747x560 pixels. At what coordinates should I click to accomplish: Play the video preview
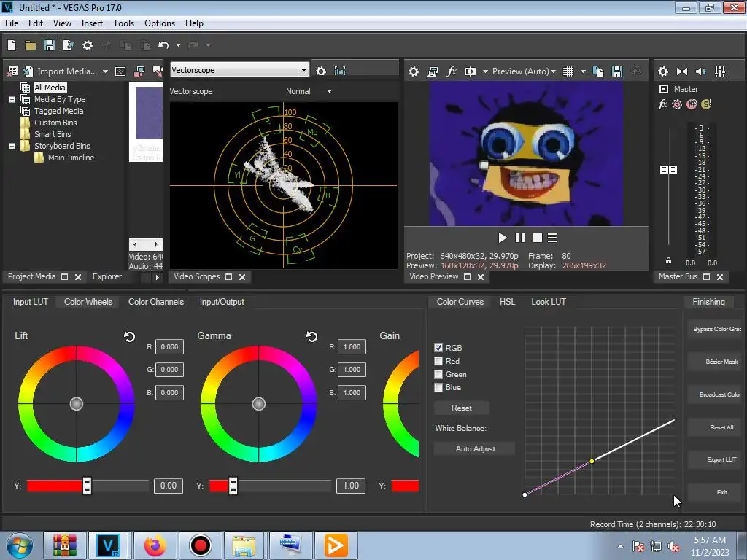point(502,238)
